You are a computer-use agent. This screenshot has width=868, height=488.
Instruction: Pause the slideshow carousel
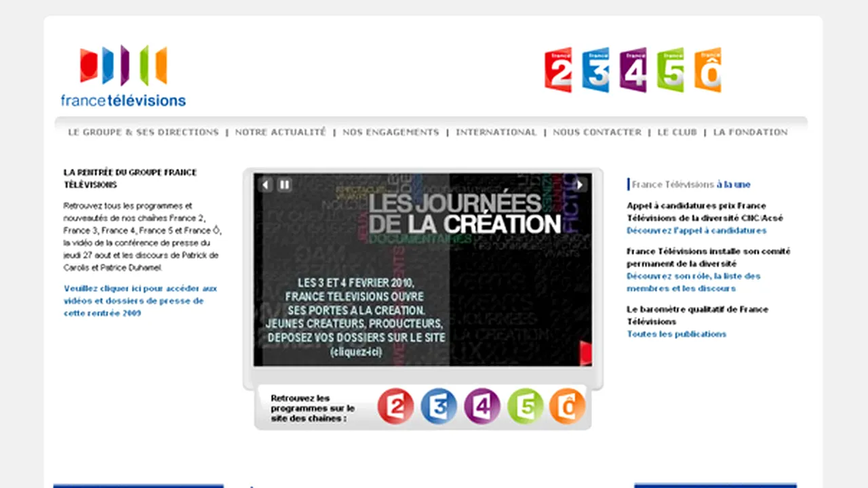click(285, 184)
